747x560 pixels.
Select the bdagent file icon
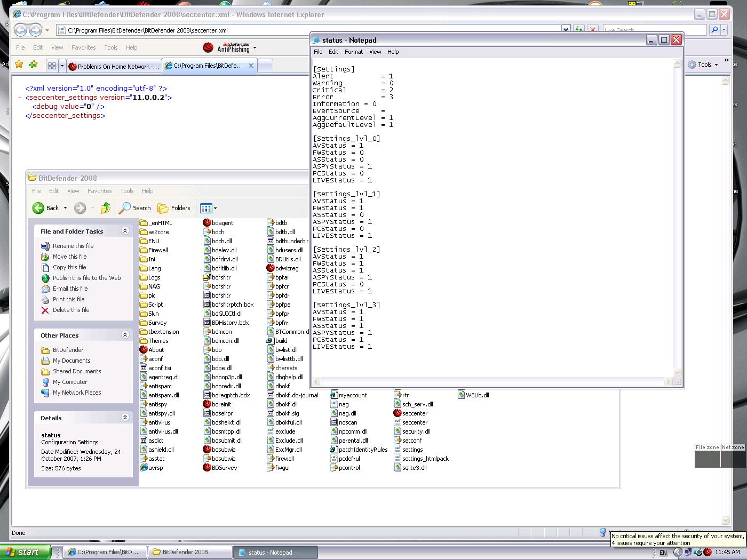click(x=207, y=223)
